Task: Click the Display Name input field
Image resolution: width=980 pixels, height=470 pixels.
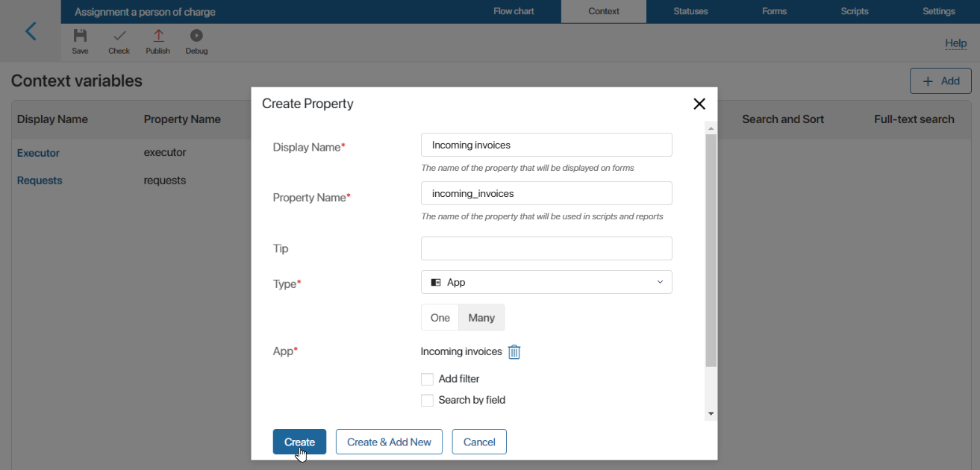Action: pos(546,145)
